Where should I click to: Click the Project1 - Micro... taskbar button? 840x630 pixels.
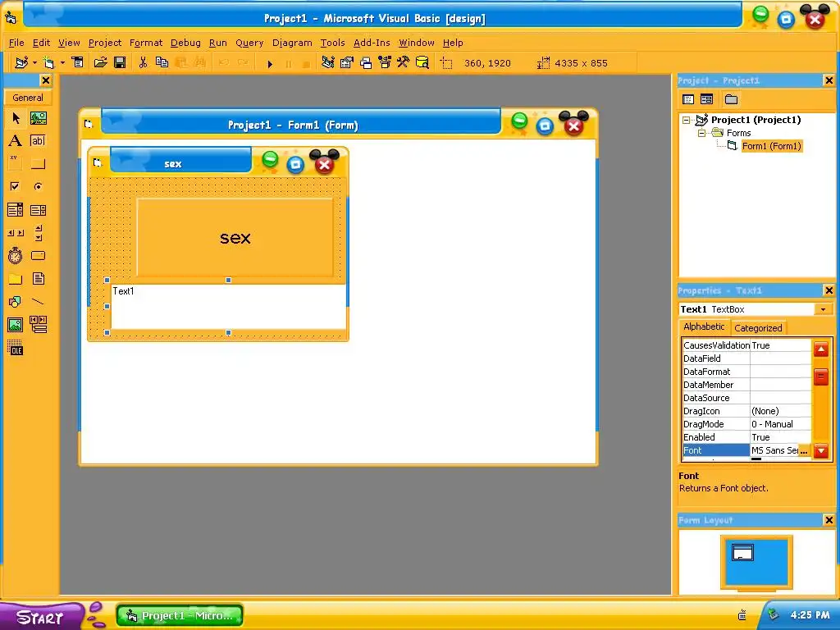click(180, 615)
